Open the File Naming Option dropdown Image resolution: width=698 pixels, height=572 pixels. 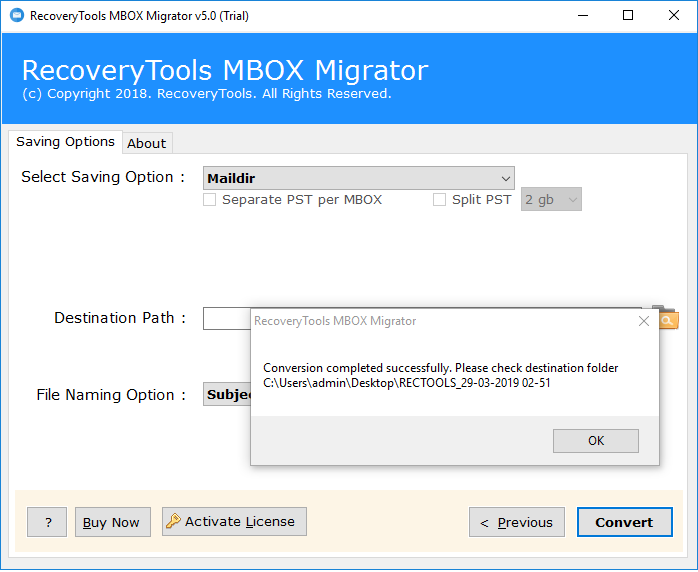click(x=227, y=394)
